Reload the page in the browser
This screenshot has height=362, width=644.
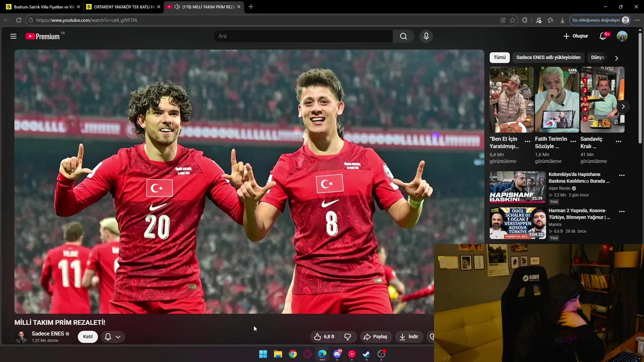coord(19,20)
